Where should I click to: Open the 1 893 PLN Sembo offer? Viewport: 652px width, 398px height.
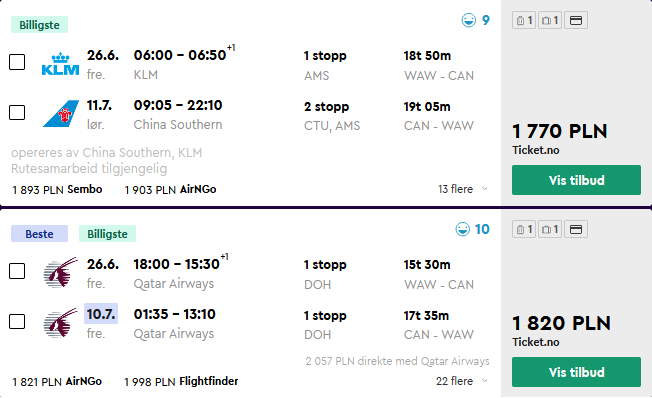click(57, 190)
